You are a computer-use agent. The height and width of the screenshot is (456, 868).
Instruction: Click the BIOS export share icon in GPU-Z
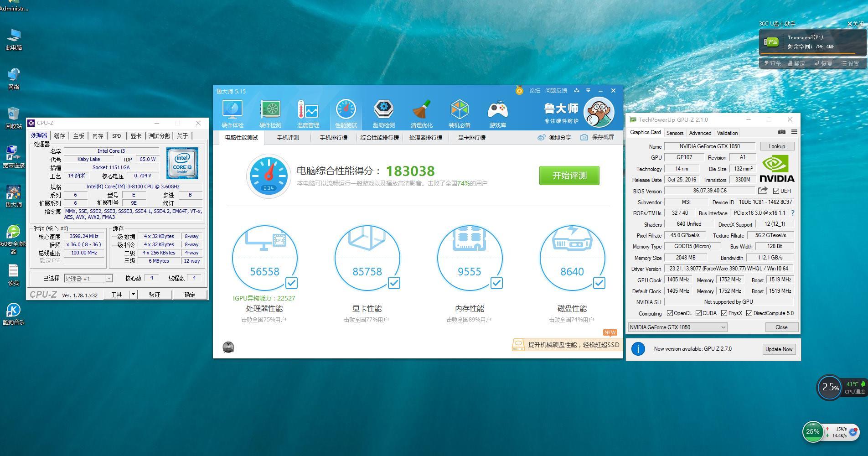point(763,191)
